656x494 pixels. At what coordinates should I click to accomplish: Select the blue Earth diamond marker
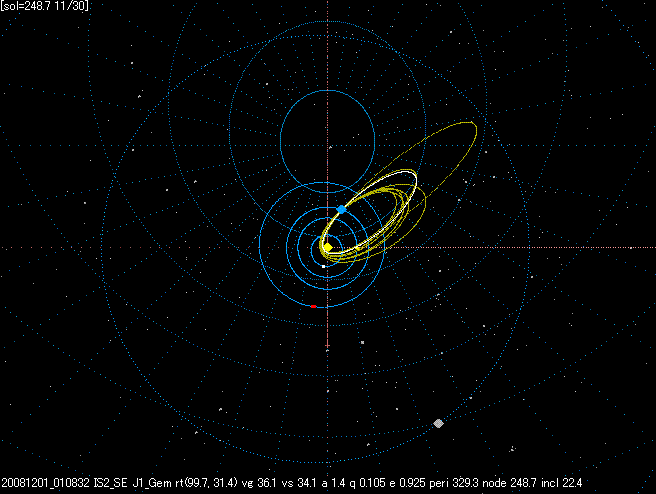pos(342,209)
